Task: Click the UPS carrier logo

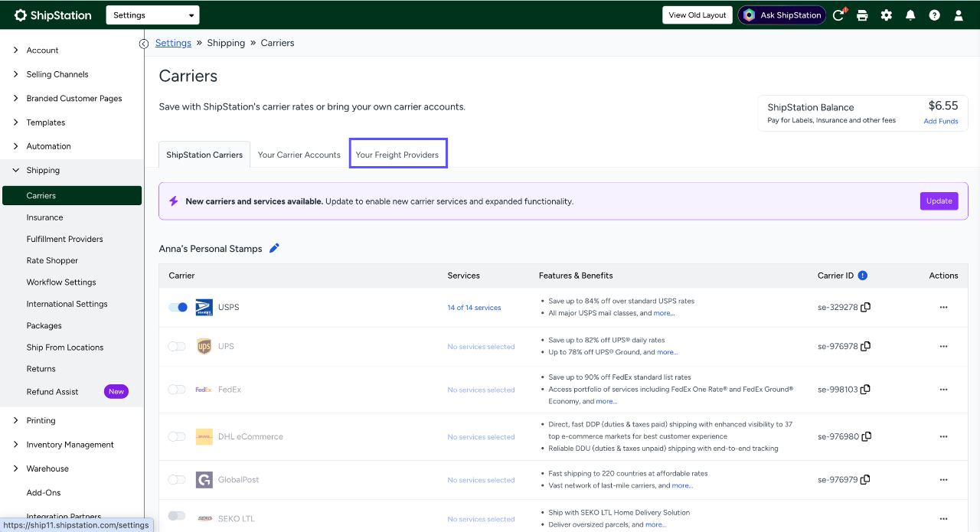Action: tap(204, 346)
